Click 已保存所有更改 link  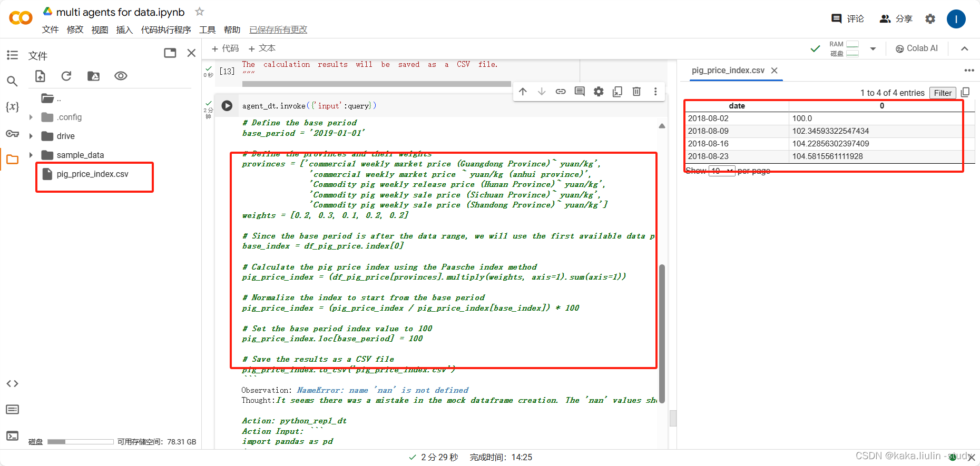(x=278, y=29)
